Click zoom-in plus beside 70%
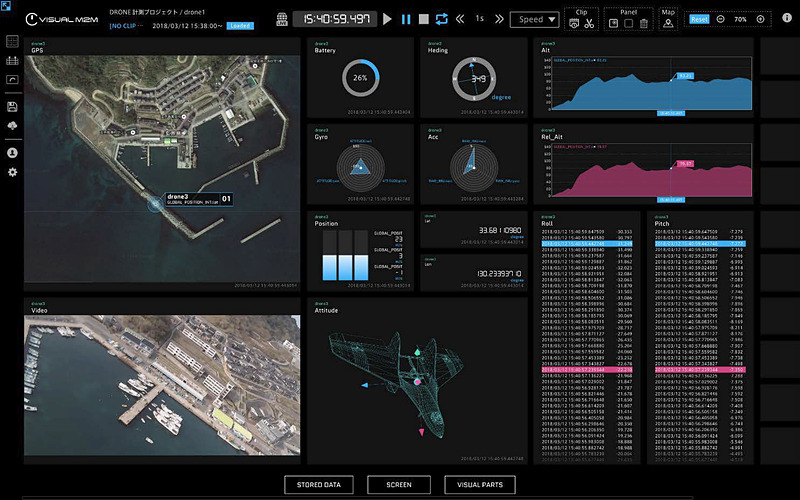 click(761, 19)
